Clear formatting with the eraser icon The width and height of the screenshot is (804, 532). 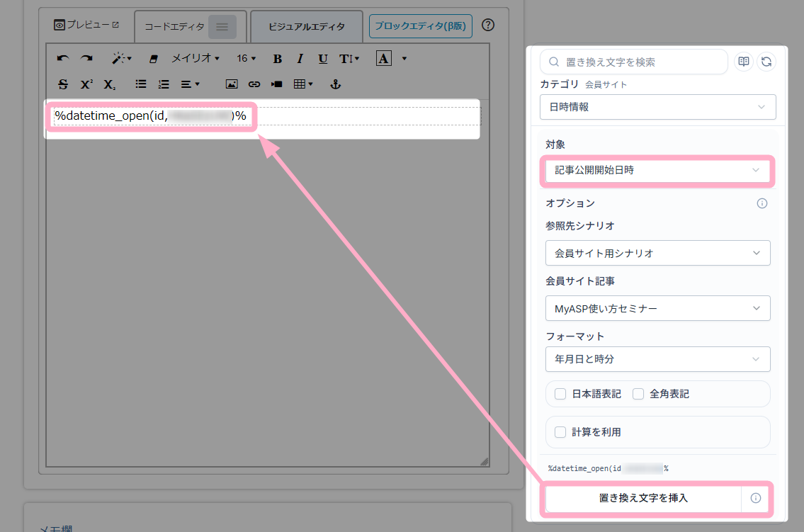(x=153, y=59)
